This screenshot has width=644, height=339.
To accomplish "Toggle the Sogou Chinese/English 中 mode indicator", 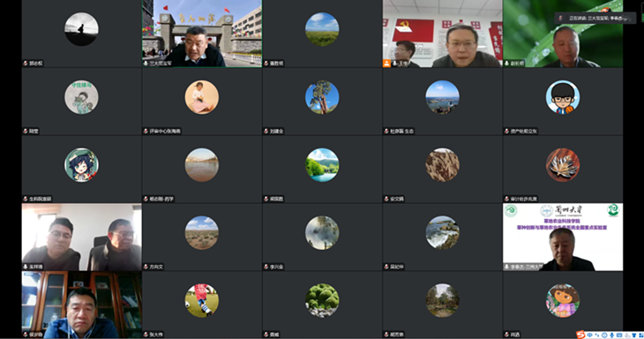I will point(590,335).
